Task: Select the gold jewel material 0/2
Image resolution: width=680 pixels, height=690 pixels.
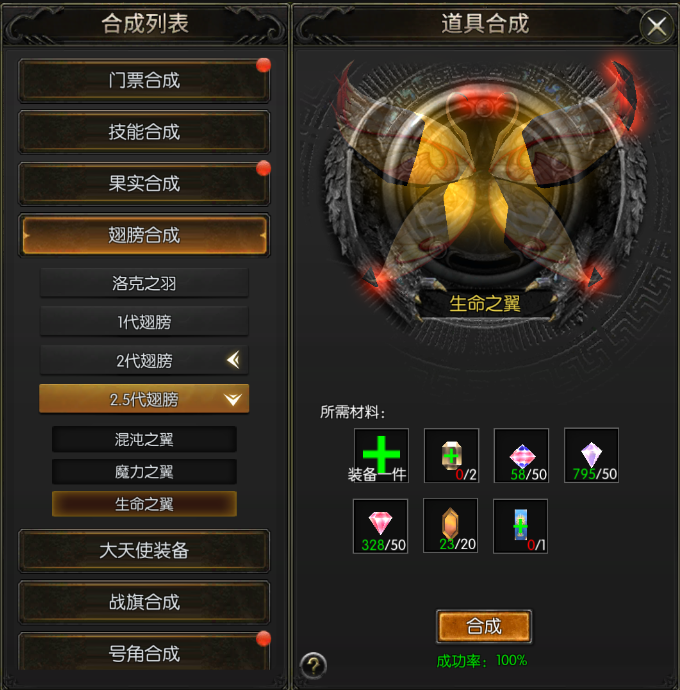Action: click(x=451, y=455)
